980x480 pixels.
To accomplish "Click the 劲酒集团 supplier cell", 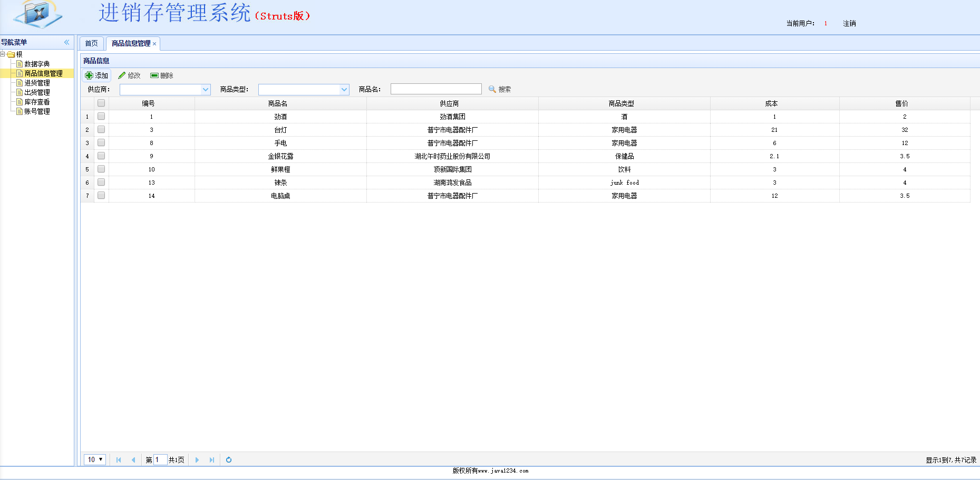I will [452, 117].
